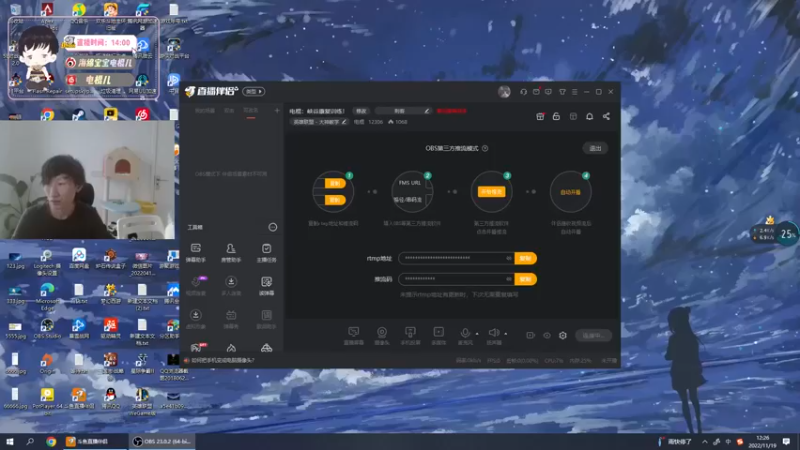800x450 pixels.
Task: Open Microsoft Edge desktop shortcut
Action: (x=47, y=295)
